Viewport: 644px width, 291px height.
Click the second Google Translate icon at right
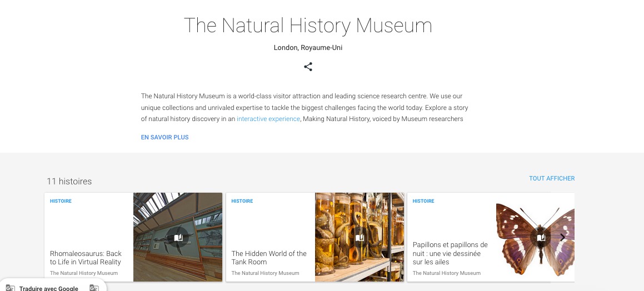(x=94, y=288)
